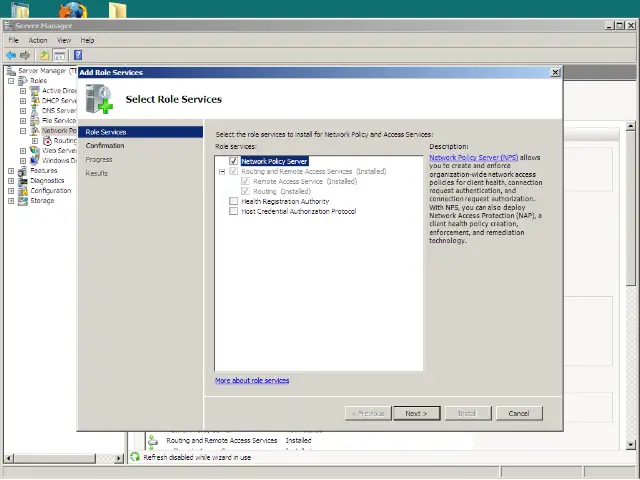This screenshot has height=480, width=640.
Task: Click the Configuration node icon
Action: pyautogui.click(x=23, y=191)
